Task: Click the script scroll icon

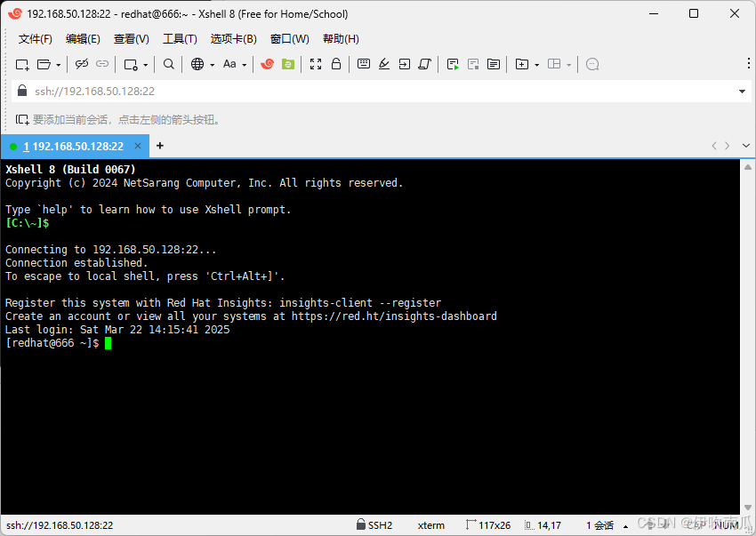Action: (425, 64)
